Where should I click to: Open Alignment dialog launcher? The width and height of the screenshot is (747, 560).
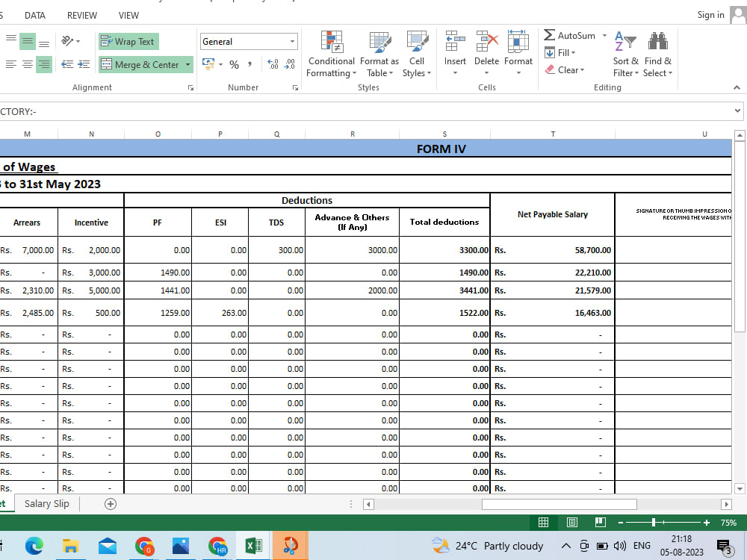190,87
